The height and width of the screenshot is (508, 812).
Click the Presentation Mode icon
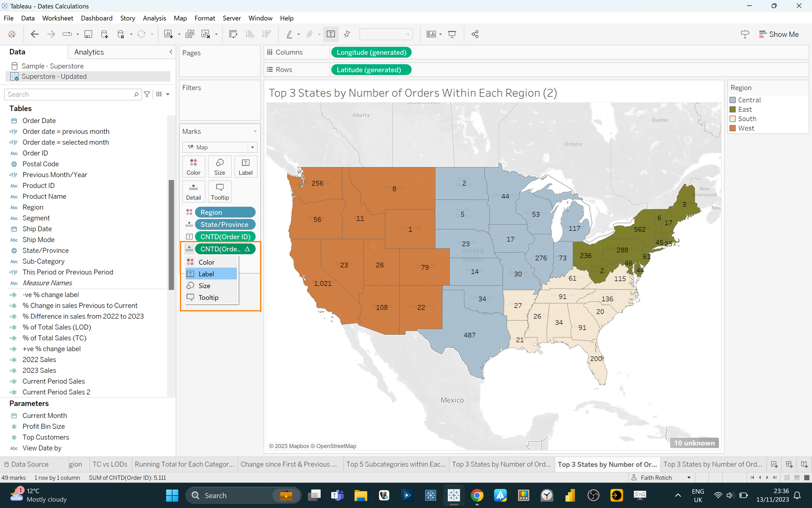coord(452,34)
